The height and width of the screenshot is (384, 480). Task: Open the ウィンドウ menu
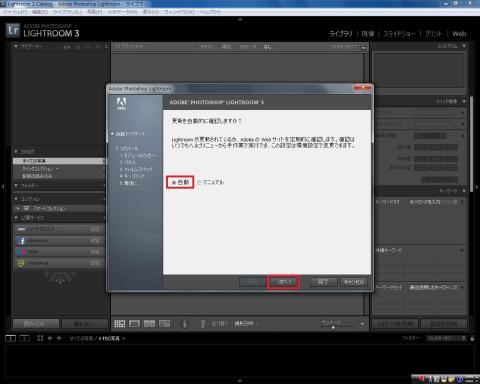tap(179, 12)
